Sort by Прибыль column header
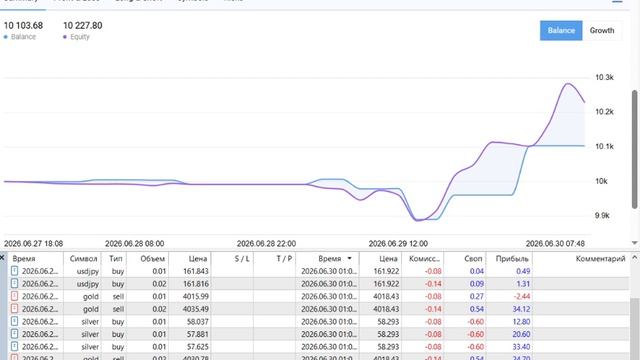The height and width of the screenshot is (360, 640). pyautogui.click(x=512, y=259)
